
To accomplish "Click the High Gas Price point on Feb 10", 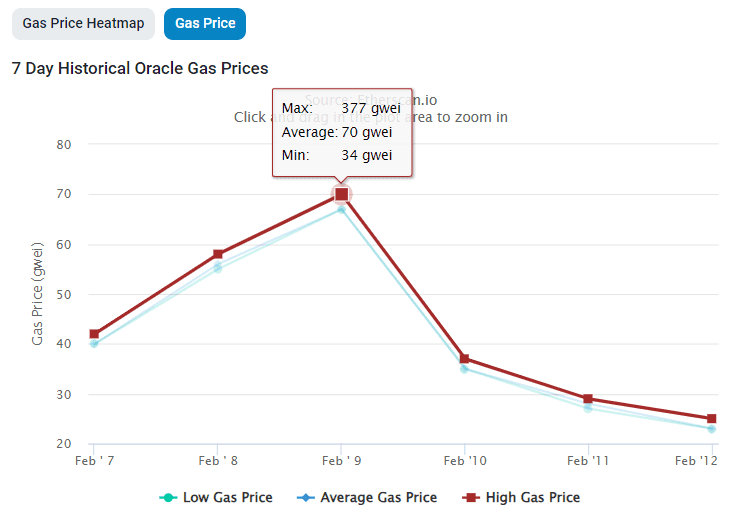I will [464, 359].
